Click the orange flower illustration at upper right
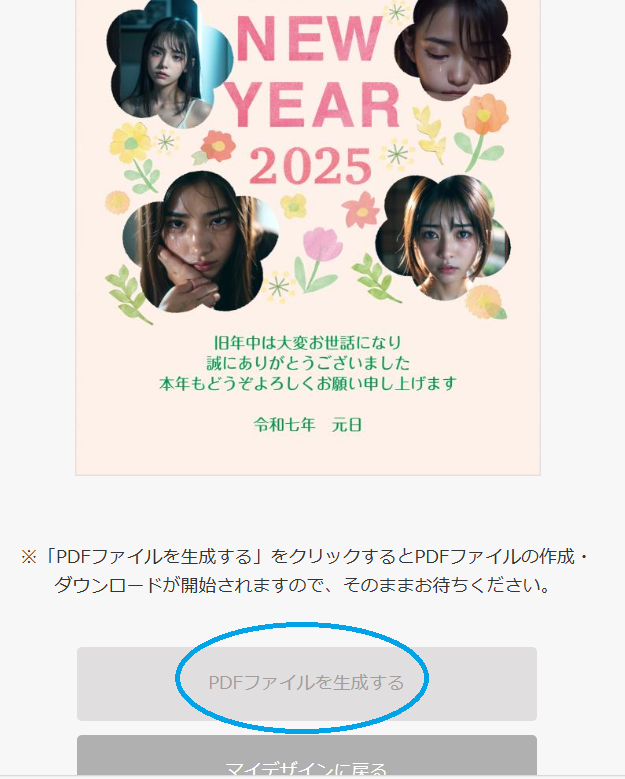625x779 pixels. (x=482, y=129)
